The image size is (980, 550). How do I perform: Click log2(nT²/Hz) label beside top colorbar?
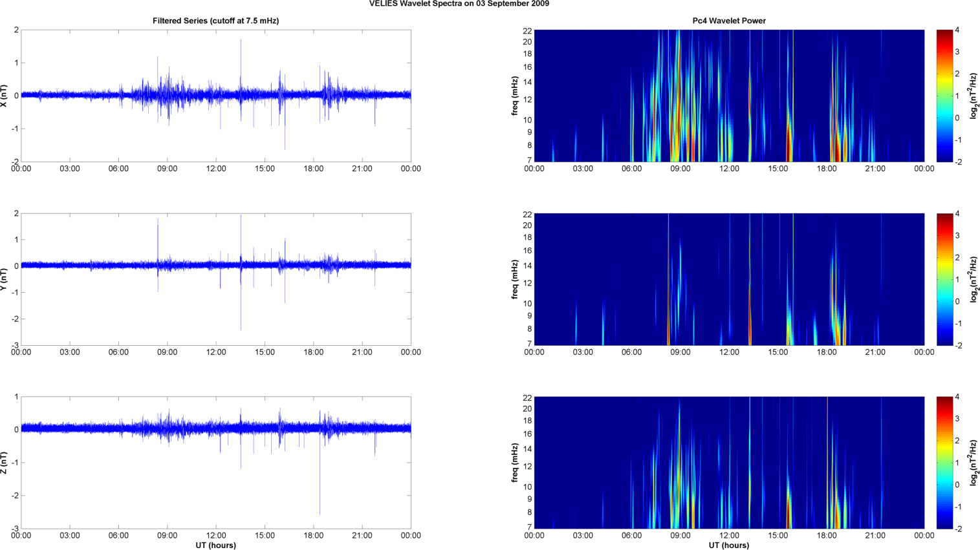974,96
